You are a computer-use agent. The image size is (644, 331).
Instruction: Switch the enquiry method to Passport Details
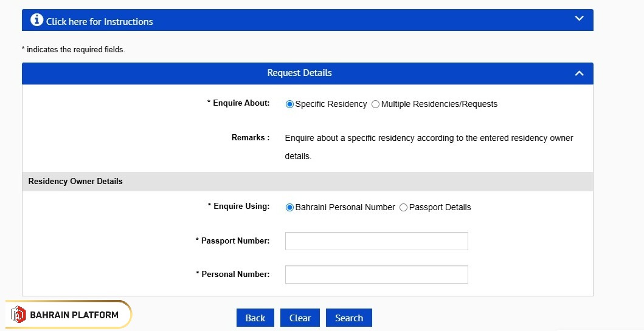[404, 208]
